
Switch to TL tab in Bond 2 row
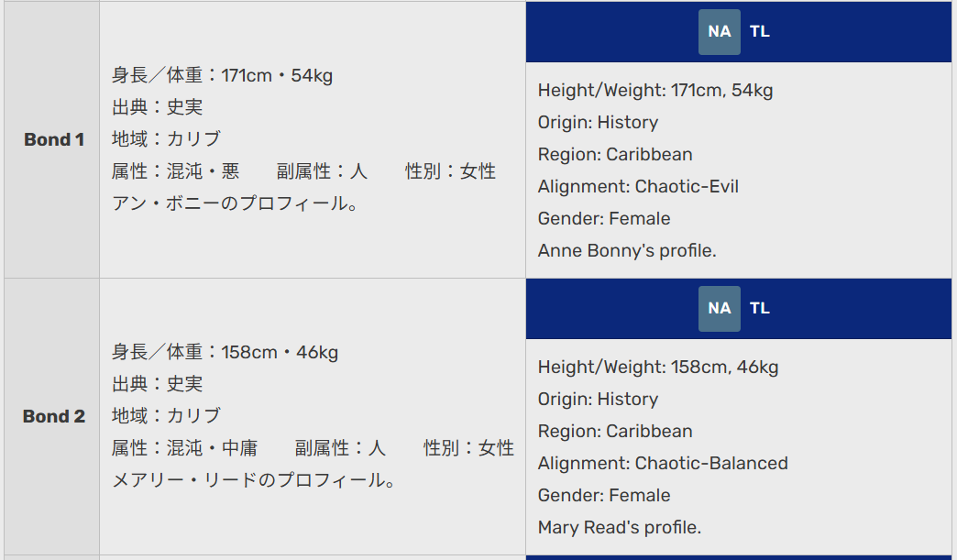click(x=759, y=309)
